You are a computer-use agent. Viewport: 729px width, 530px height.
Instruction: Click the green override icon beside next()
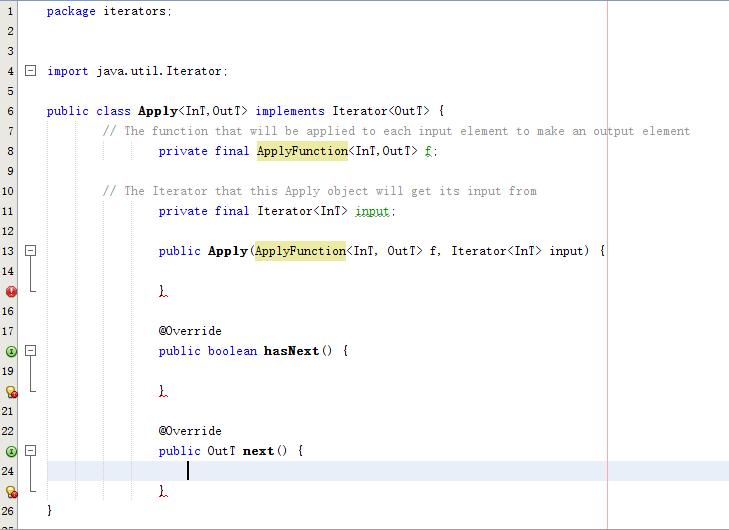(x=11, y=451)
